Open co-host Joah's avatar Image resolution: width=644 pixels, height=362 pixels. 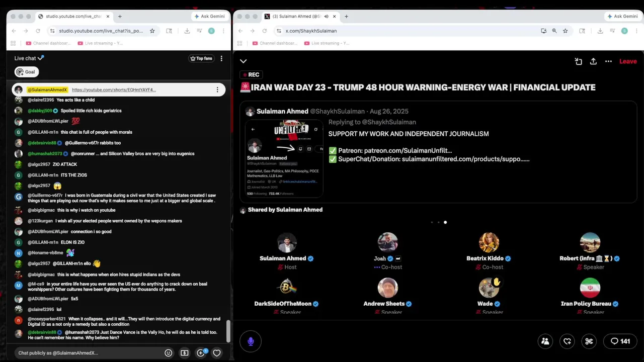pos(387,242)
